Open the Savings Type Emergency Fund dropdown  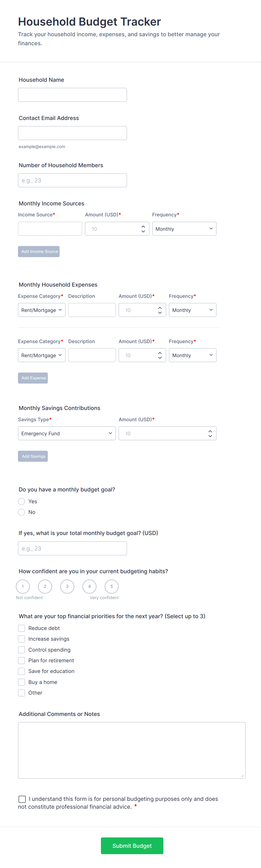67,434
